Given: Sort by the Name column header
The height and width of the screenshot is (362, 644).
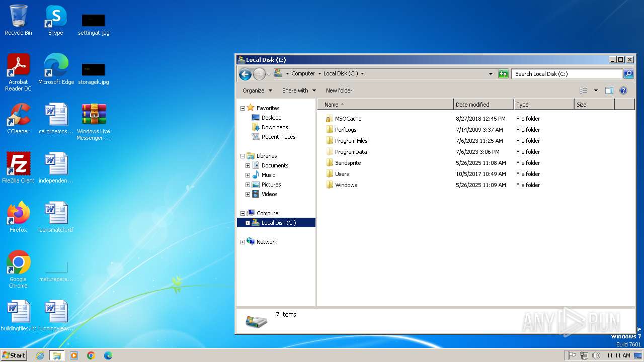Looking at the screenshot, I should [x=385, y=105].
